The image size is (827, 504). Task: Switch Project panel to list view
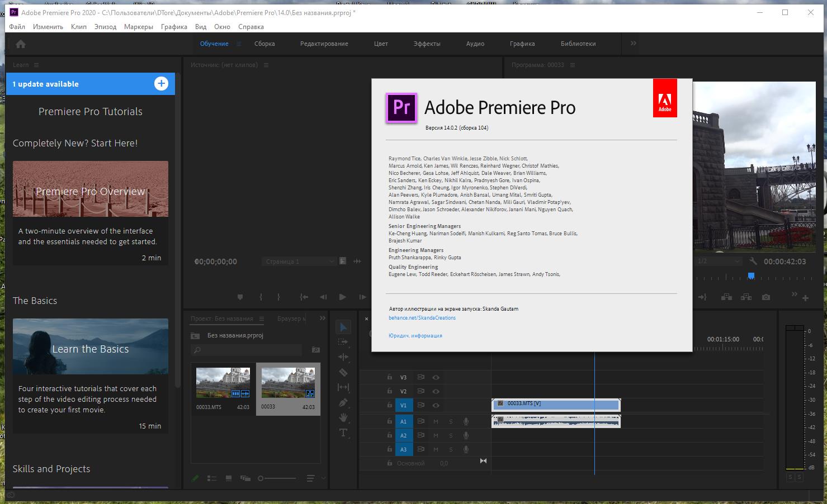[x=212, y=478]
